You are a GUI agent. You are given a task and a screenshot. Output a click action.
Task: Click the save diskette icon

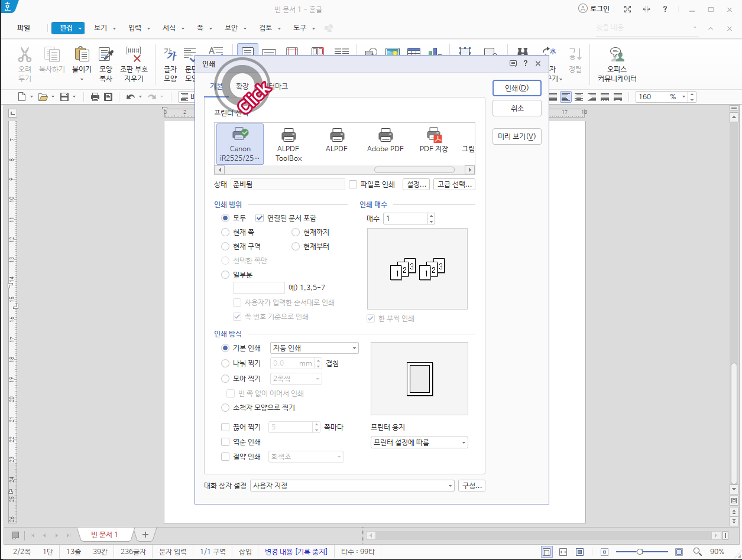click(x=64, y=97)
